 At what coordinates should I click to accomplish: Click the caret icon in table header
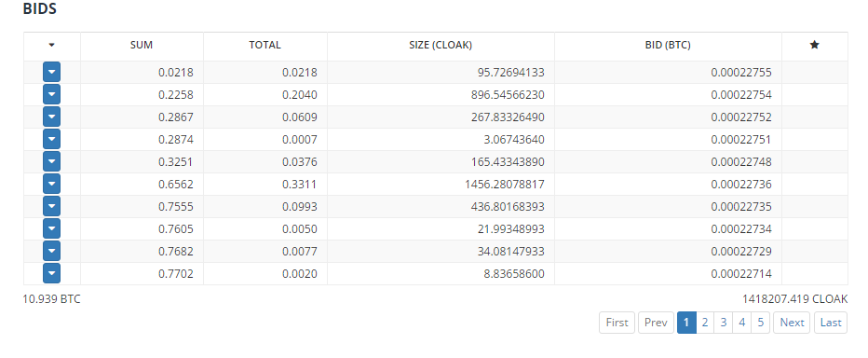click(51, 46)
